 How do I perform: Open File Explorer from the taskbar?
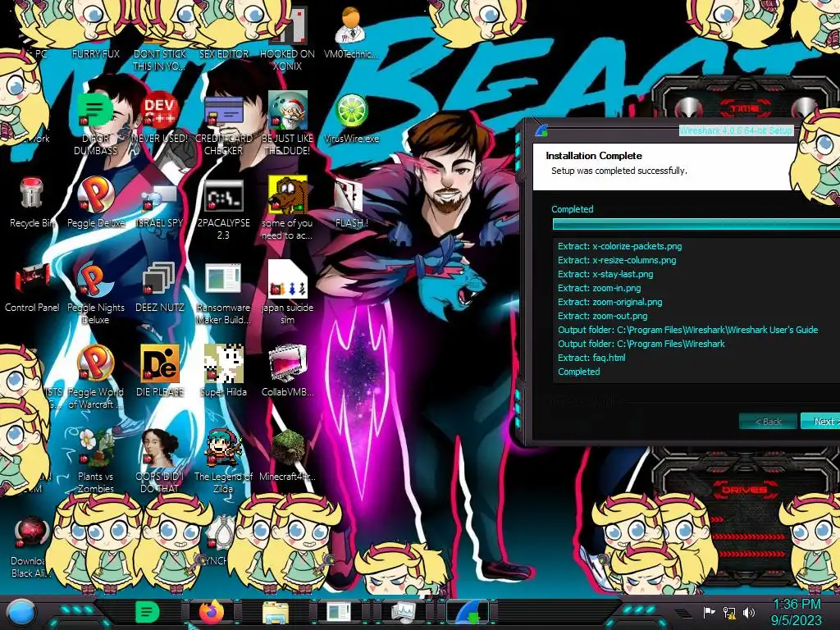[x=276, y=612]
